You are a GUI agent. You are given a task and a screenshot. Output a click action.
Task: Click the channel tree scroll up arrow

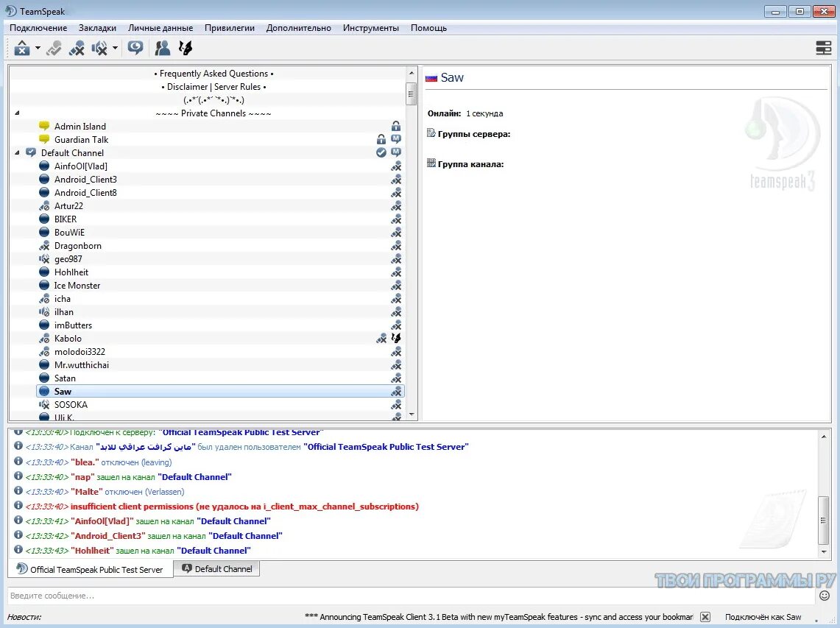pyautogui.click(x=412, y=73)
